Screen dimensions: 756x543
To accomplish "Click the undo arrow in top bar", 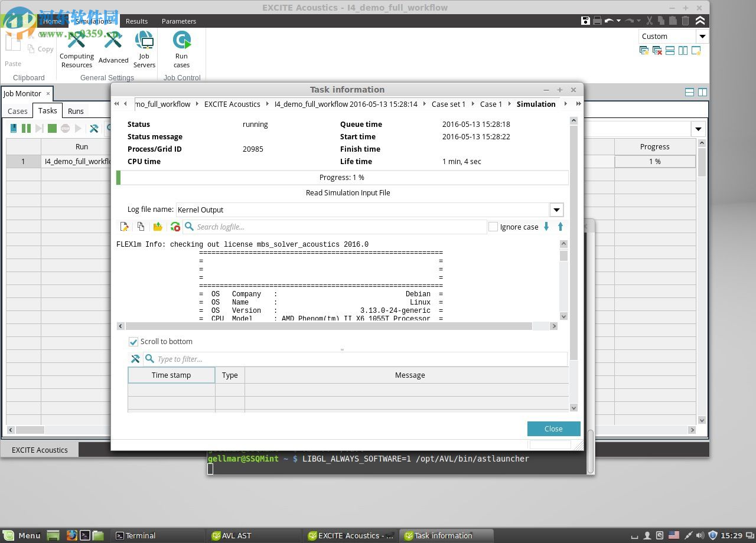I will (x=609, y=21).
